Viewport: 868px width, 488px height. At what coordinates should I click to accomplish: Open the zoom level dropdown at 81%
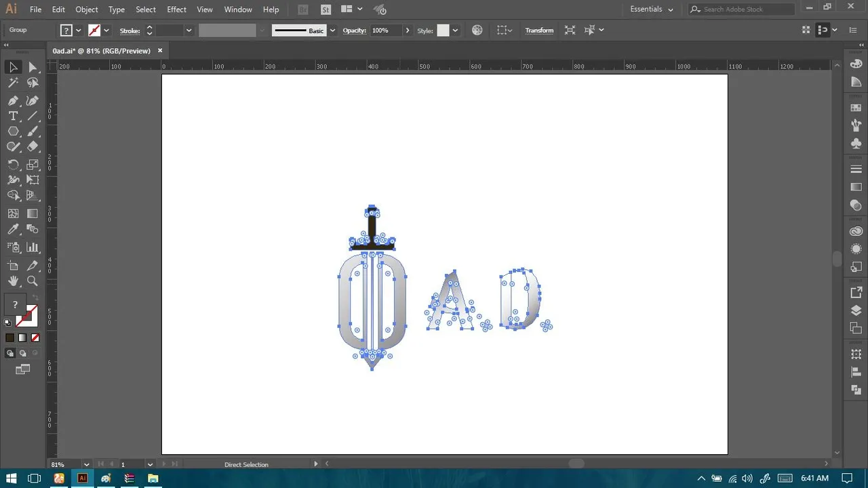tap(85, 464)
